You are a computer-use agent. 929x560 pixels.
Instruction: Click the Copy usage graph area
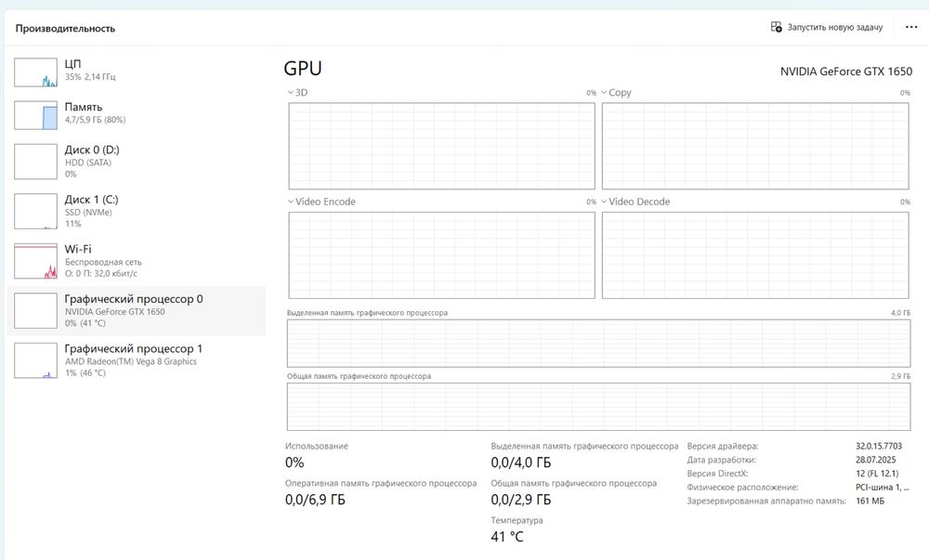coord(754,146)
